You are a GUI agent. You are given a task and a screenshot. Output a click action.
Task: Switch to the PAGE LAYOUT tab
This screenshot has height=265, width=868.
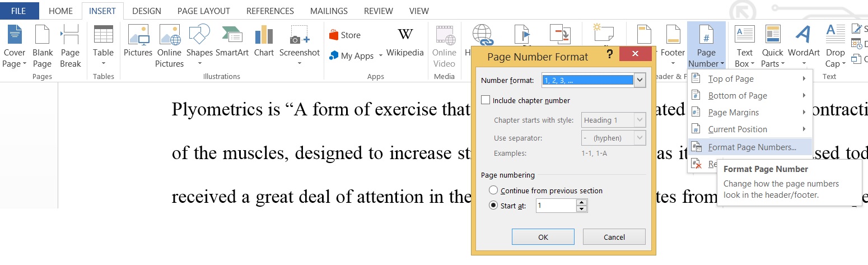(204, 11)
